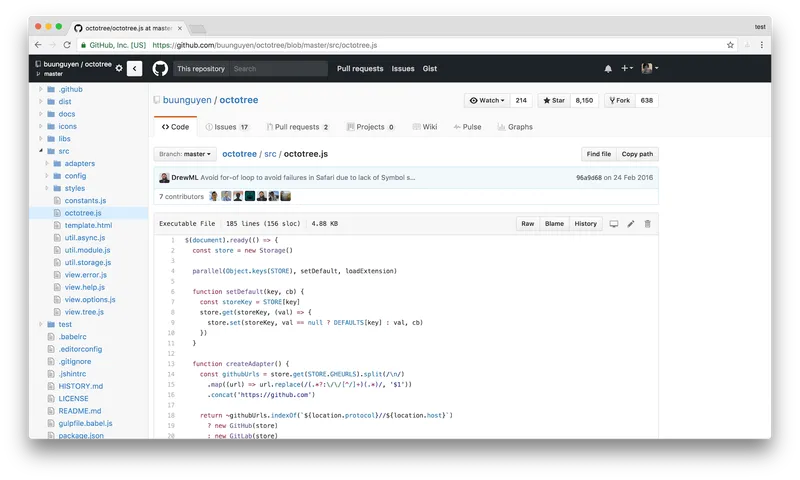Viewport: 800px width, 480px height.
Task: Expand the dist folder arrow
Action: 41,102
